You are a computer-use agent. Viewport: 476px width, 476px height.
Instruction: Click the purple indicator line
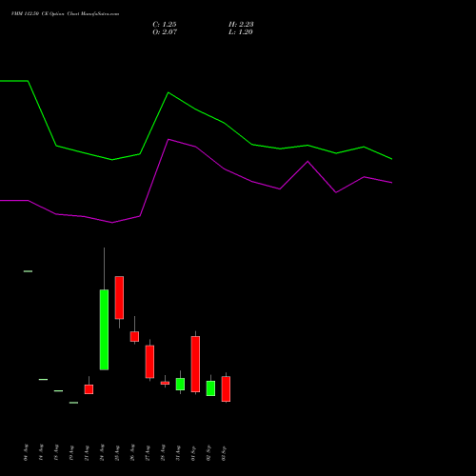pyautogui.click(x=196, y=147)
